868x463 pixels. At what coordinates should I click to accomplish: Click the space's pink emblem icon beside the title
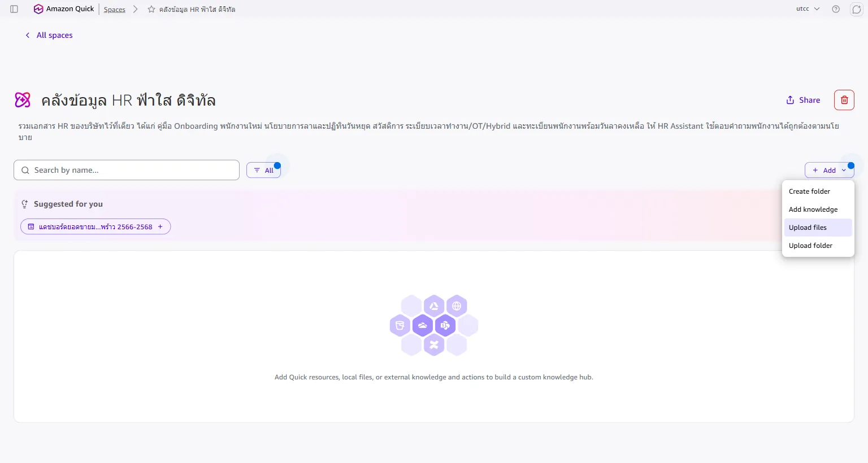[x=23, y=100]
